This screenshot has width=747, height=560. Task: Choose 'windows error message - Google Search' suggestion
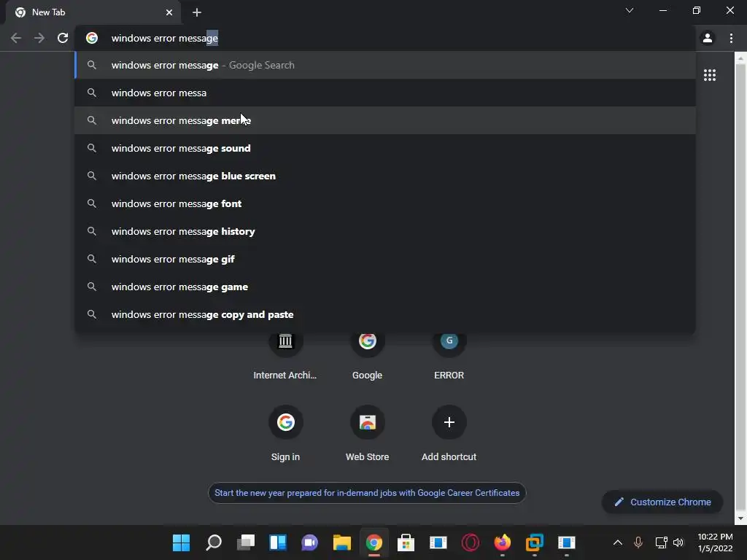coord(385,65)
